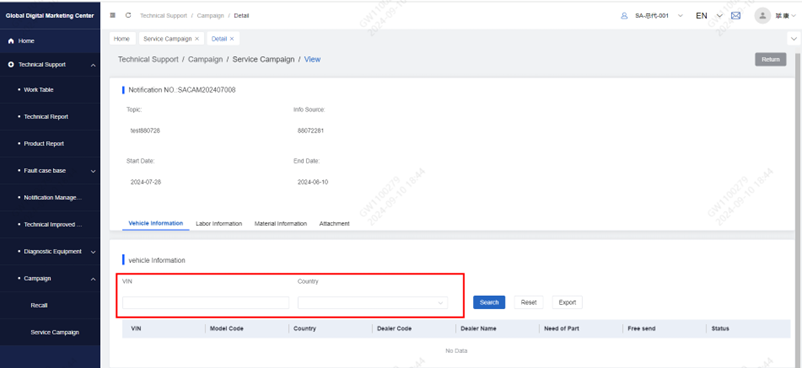
Task: Close the Service Campaign tab
Action: coord(197,39)
